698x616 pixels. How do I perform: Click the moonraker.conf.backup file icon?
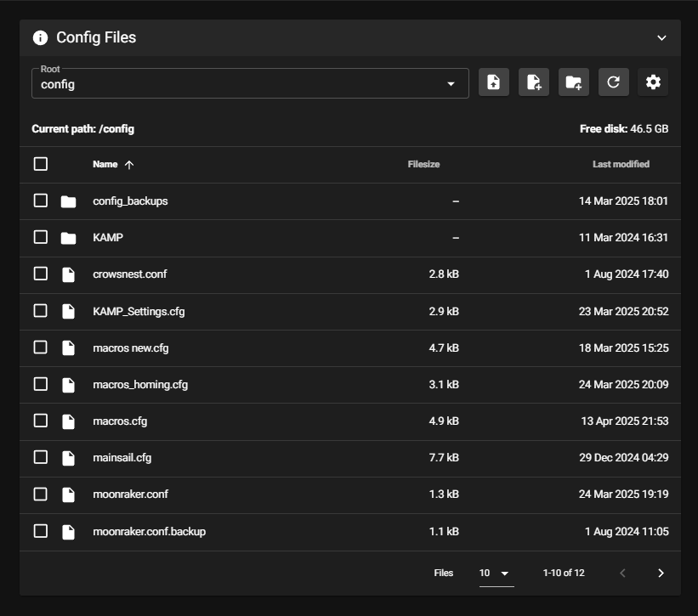tap(68, 532)
